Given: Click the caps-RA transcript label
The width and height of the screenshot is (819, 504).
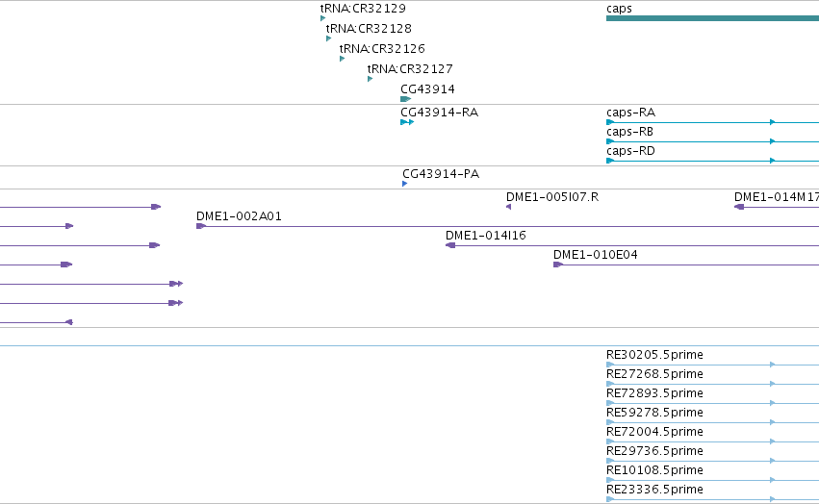Looking at the screenshot, I should 631,113.
